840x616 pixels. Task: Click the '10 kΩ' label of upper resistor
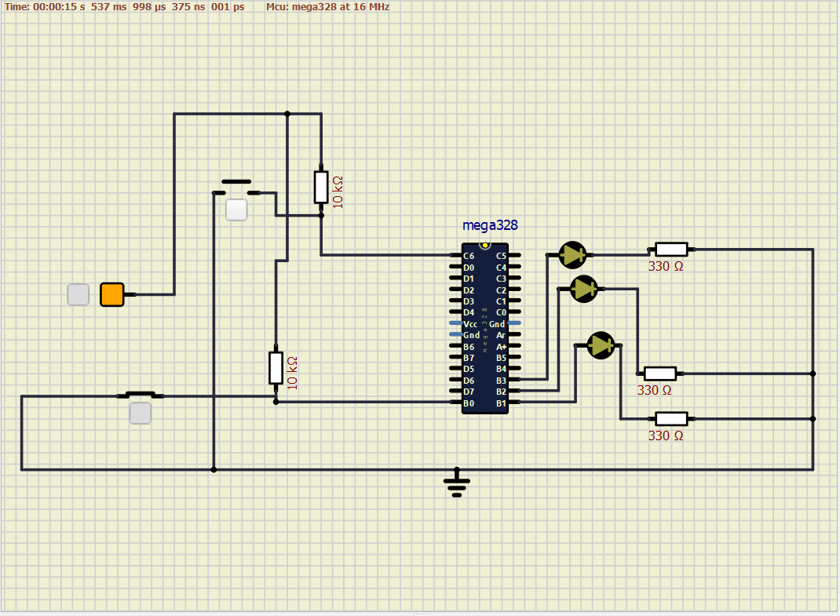pos(338,191)
